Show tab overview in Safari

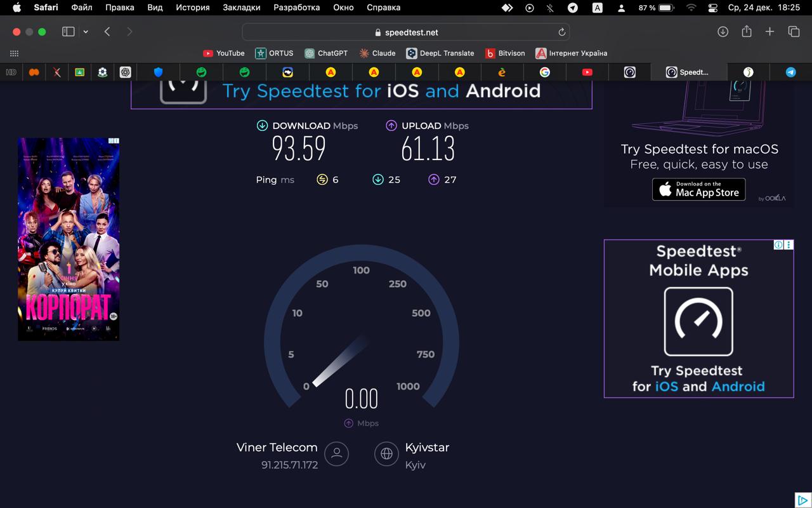[x=794, y=32]
